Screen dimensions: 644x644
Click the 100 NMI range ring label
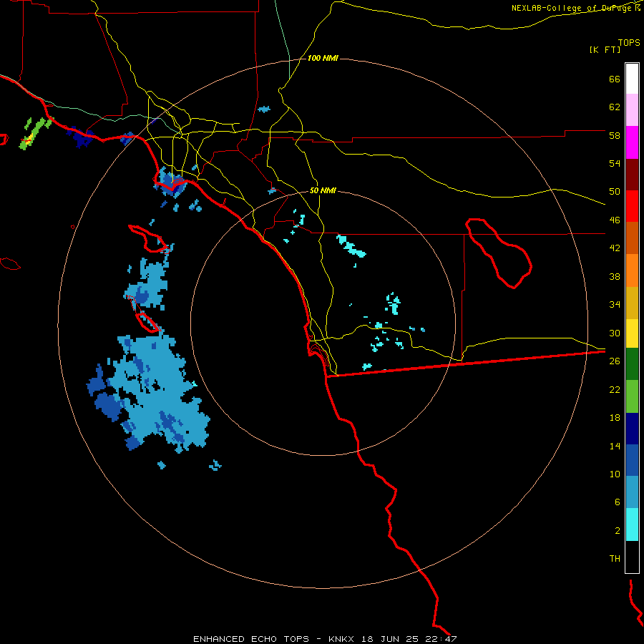click(x=323, y=59)
